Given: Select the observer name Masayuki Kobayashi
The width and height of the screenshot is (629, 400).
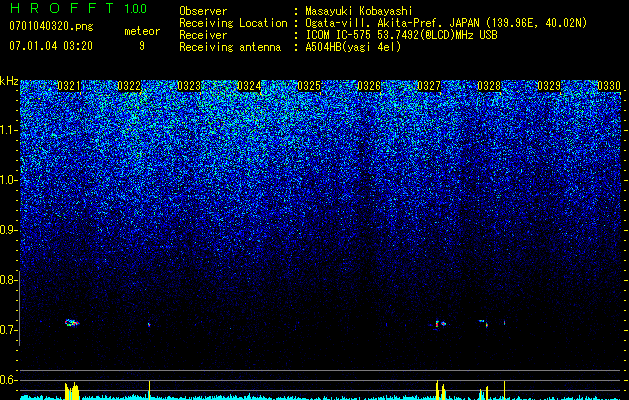Looking at the screenshot, I should tap(359, 11).
